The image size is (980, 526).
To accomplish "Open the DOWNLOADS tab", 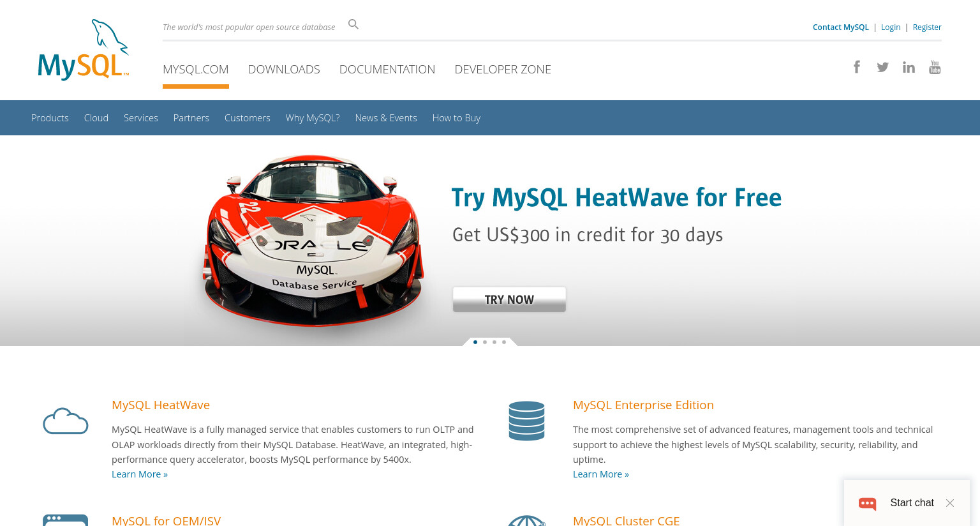I will pyautogui.click(x=284, y=69).
